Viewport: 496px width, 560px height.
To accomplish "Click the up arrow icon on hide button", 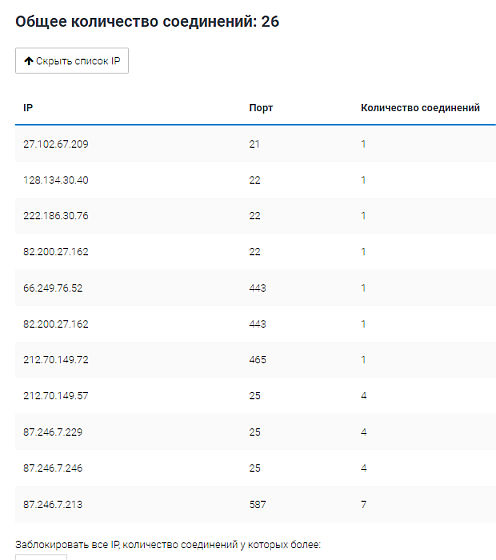I will pos(29,61).
